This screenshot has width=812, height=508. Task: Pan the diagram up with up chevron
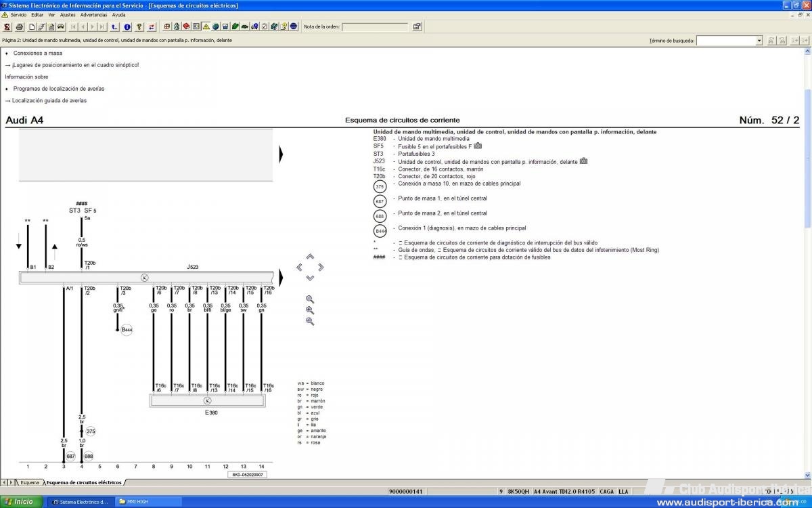(x=310, y=257)
